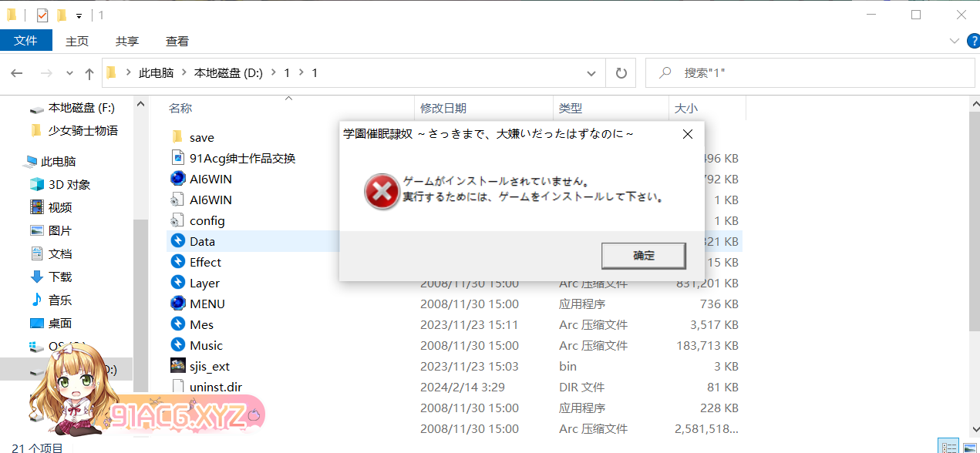This screenshot has width=980, height=453.
Task: Expand the recent locations dropdown arrow
Action: 69,73
